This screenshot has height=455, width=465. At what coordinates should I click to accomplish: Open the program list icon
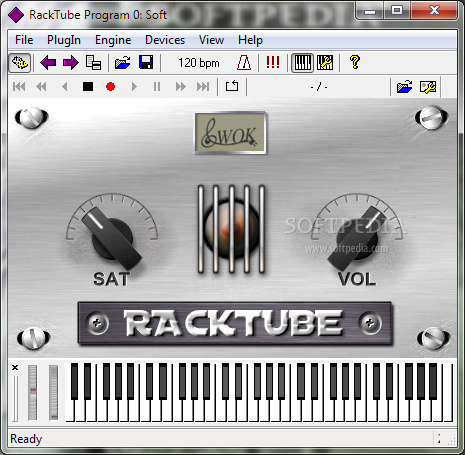click(93, 63)
